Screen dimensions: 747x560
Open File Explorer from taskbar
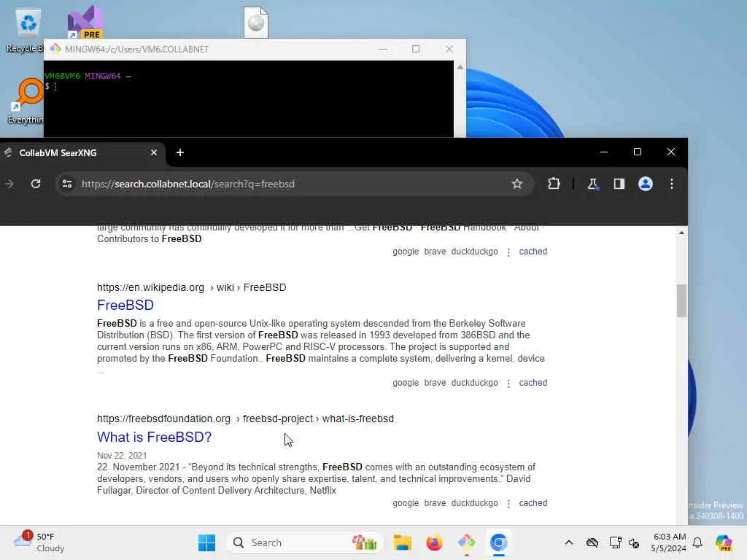pos(402,542)
